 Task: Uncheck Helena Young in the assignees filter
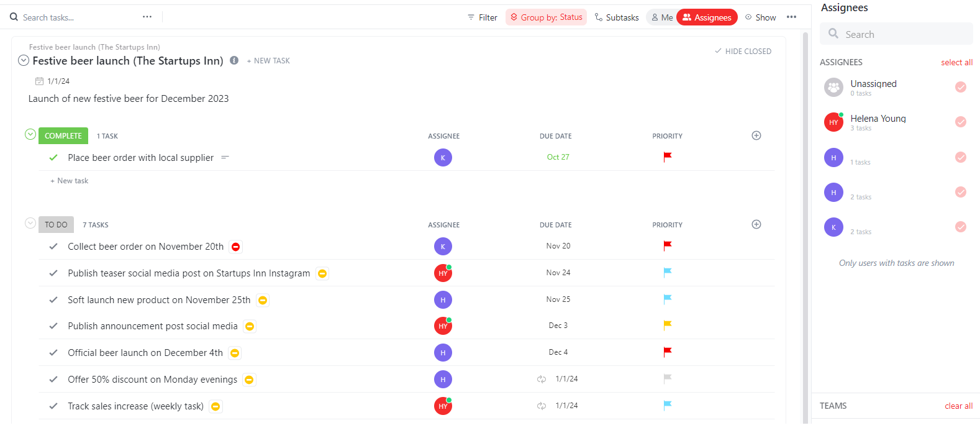(960, 122)
